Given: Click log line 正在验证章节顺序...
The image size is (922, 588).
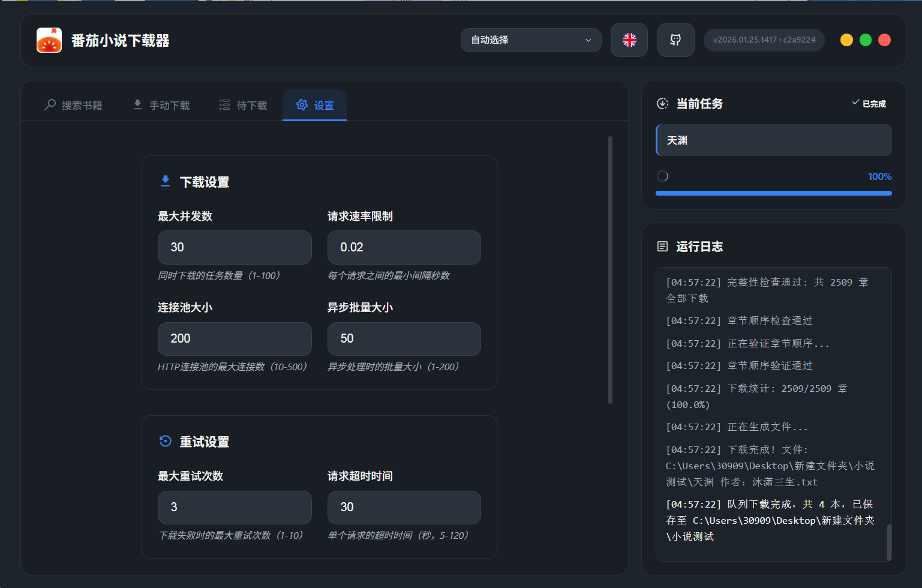Looking at the screenshot, I should (747, 344).
